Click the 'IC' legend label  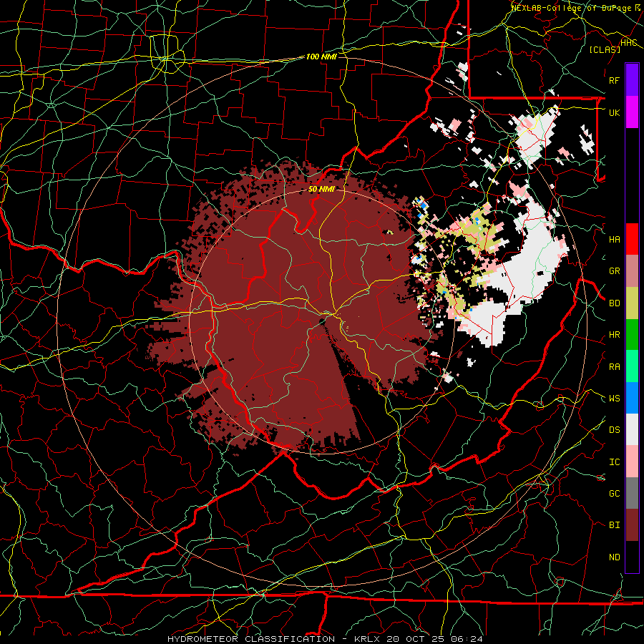point(615,462)
